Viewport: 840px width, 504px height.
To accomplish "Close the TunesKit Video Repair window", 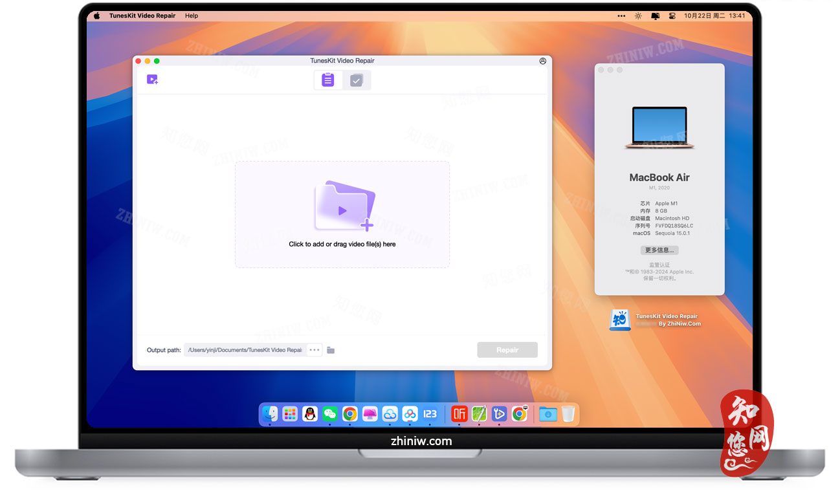I will pyautogui.click(x=138, y=61).
